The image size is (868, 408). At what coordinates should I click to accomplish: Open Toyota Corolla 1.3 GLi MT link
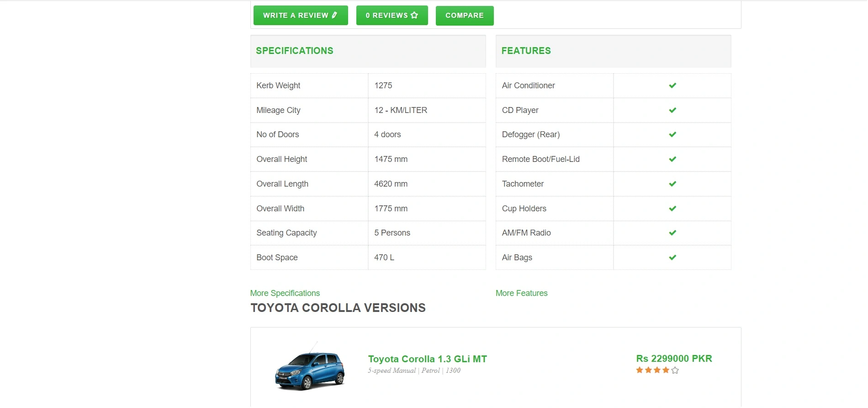click(428, 359)
